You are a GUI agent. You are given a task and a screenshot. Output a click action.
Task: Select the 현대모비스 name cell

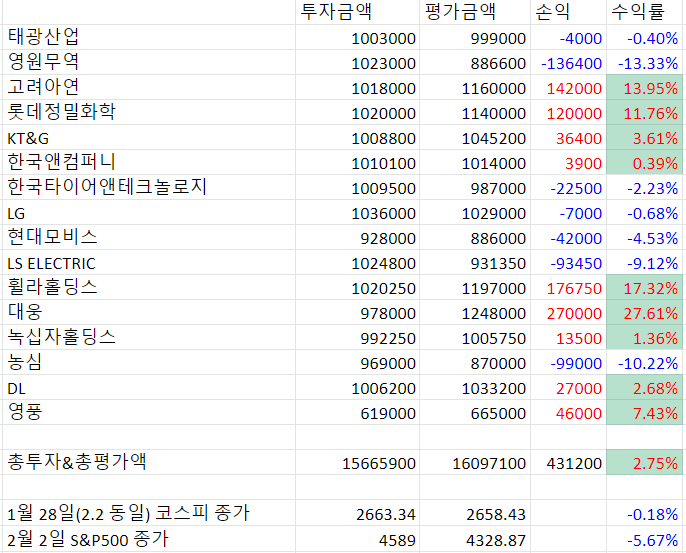click(149, 237)
